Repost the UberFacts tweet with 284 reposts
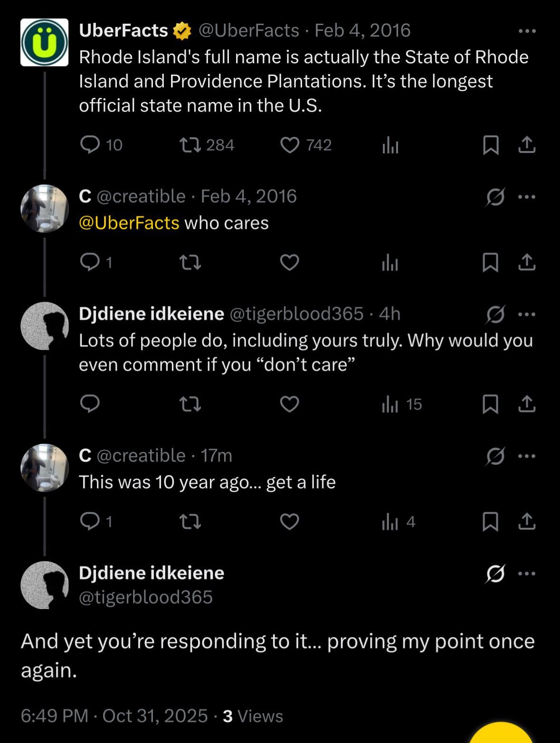 (191, 145)
